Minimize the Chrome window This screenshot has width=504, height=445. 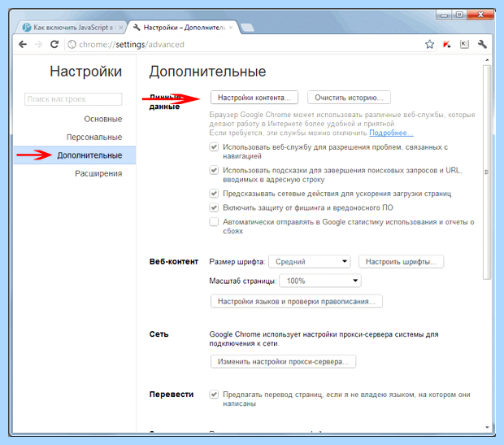click(444, 15)
